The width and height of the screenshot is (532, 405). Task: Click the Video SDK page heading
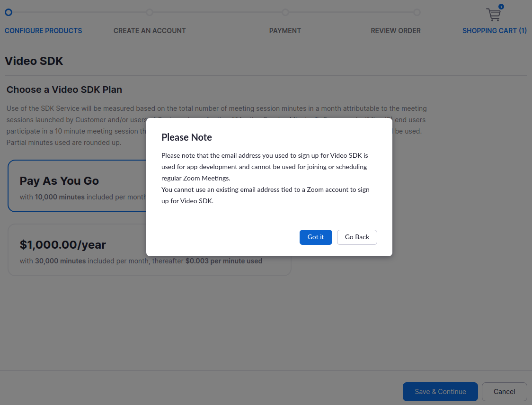click(34, 61)
